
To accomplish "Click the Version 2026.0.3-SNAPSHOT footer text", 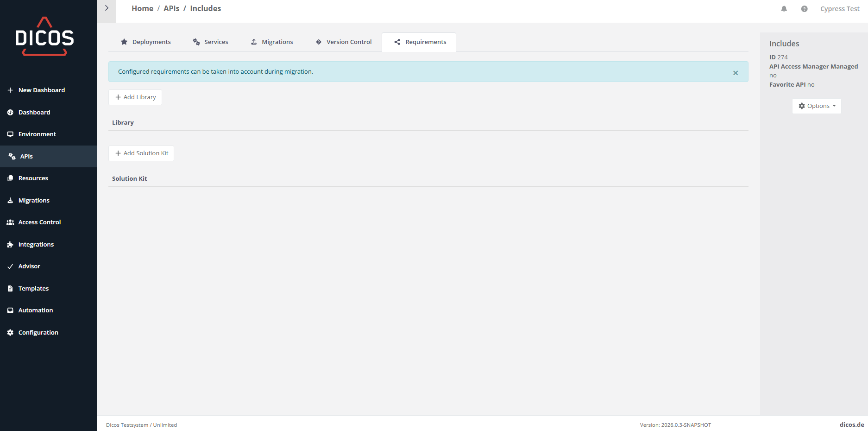I will point(675,425).
